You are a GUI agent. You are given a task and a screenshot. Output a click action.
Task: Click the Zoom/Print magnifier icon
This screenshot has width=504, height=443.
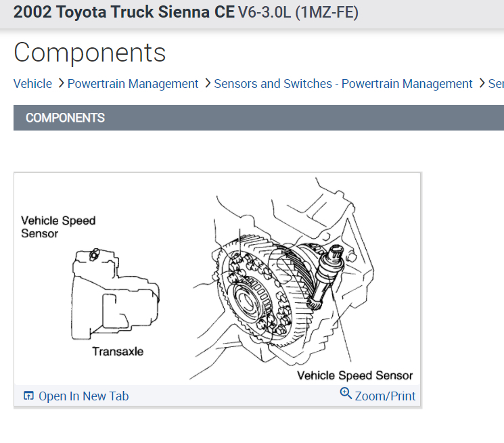346,394
